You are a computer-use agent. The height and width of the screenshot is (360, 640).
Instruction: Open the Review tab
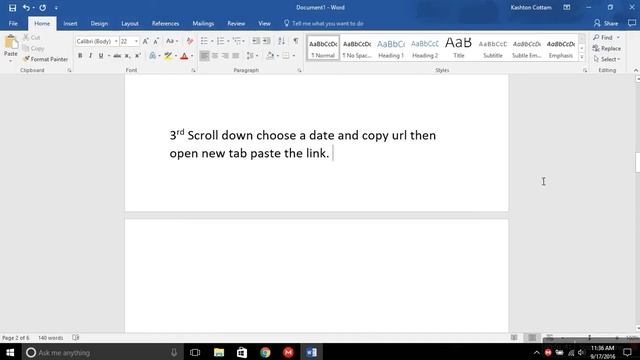[x=236, y=24]
